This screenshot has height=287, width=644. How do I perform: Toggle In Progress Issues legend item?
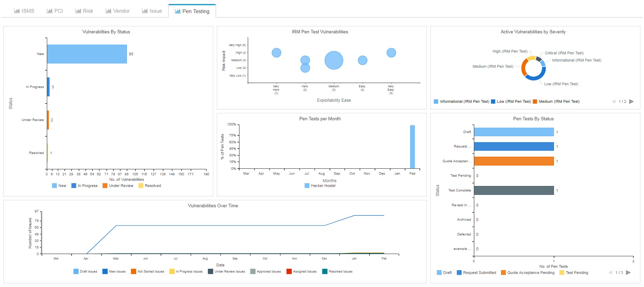tap(186, 272)
